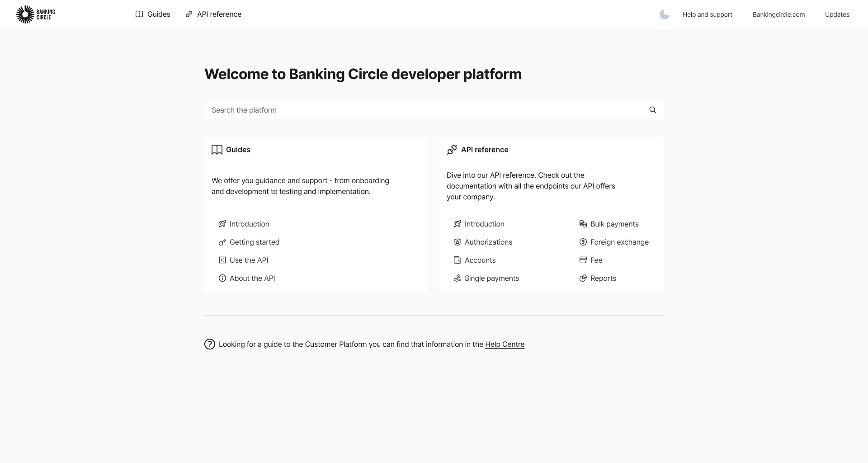This screenshot has height=463, width=868.
Task: Click the coin-hand icon next to Single payments
Action: tap(458, 278)
